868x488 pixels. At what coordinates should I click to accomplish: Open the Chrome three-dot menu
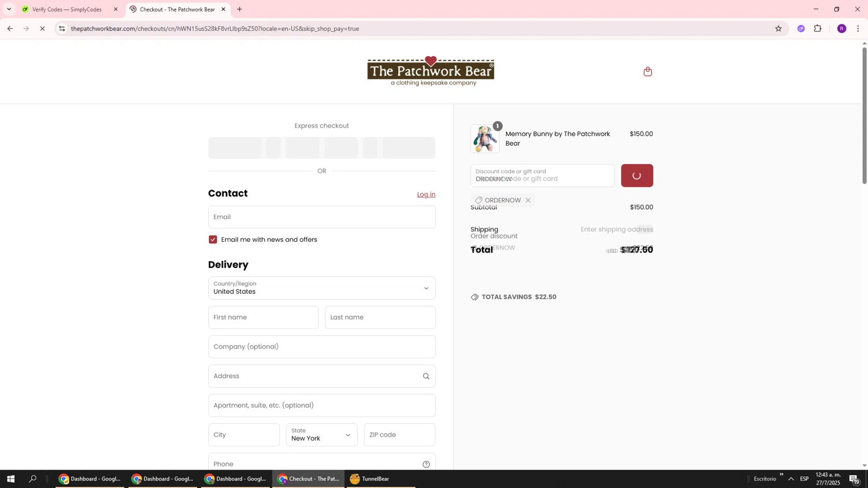tap(858, 28)
